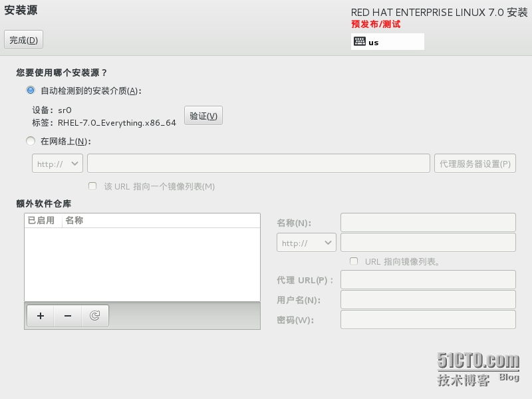Click the remove repository minus icon
Viewport: 532px width, 399px height.
[x=68, y=316]
